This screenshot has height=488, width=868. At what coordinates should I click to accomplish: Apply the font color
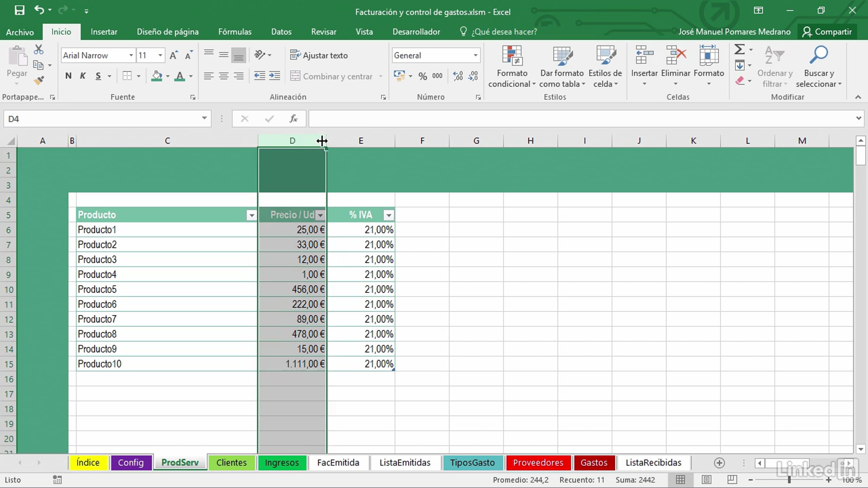point(180,76)
